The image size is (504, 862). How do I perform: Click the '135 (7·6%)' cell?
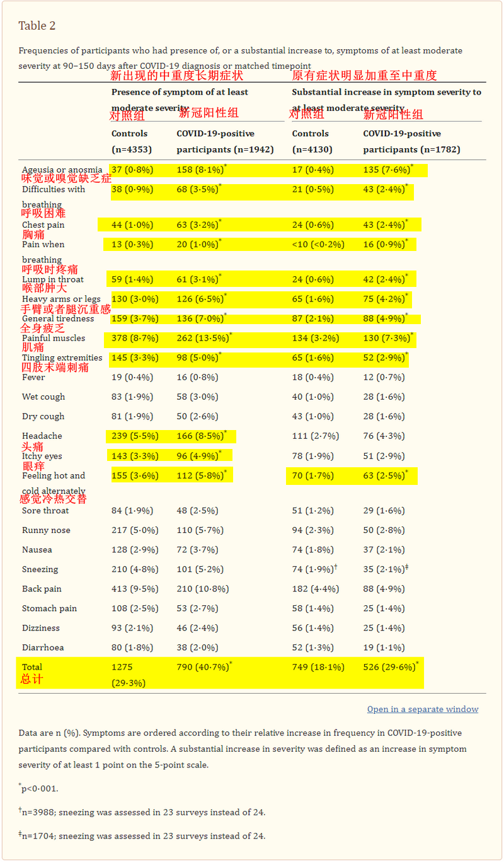[x=387, y=170]
